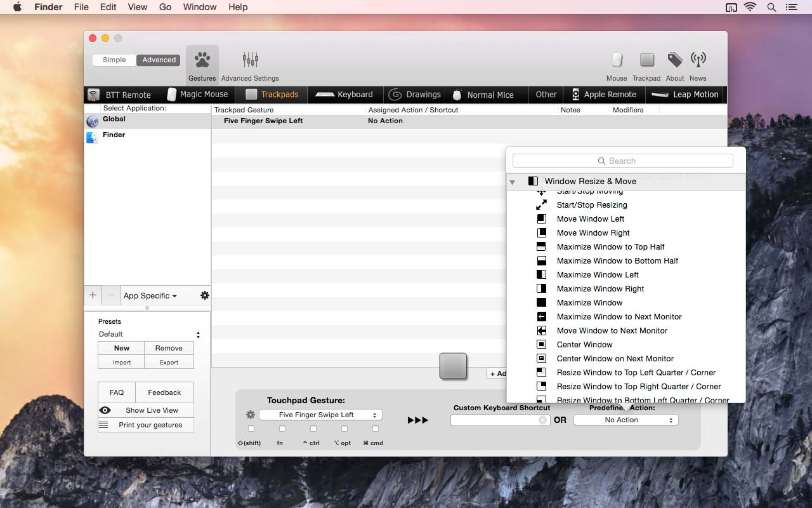Screen dimensions: 812x508
Task: Click the gear icon near Touchpad Gesture
Action: (x=251, y=415)
